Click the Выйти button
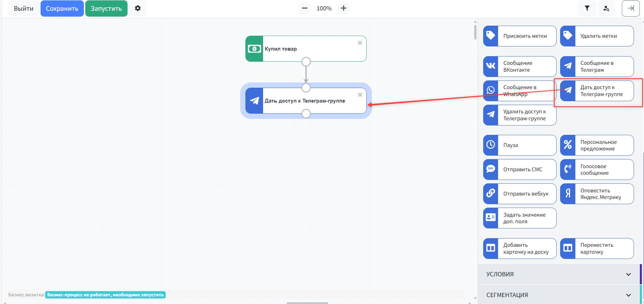The image size is (644, 304). [x=24, y=8]
